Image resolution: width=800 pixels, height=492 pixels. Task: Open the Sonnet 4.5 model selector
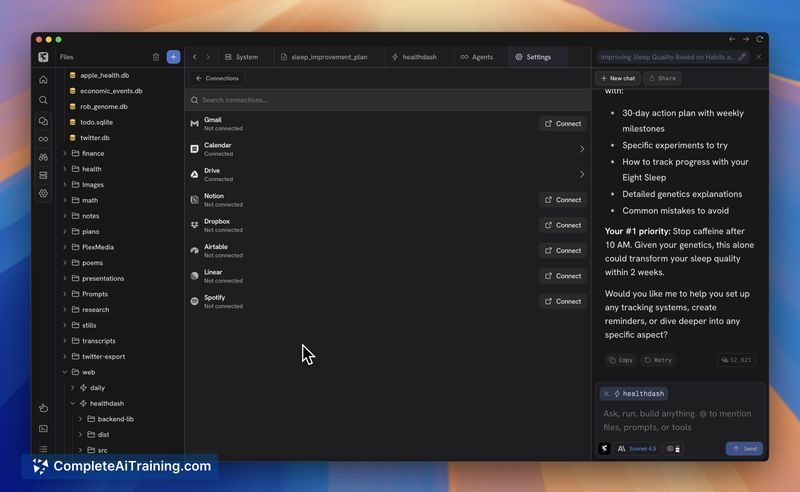pyautogui.click(x=637, y=449)
